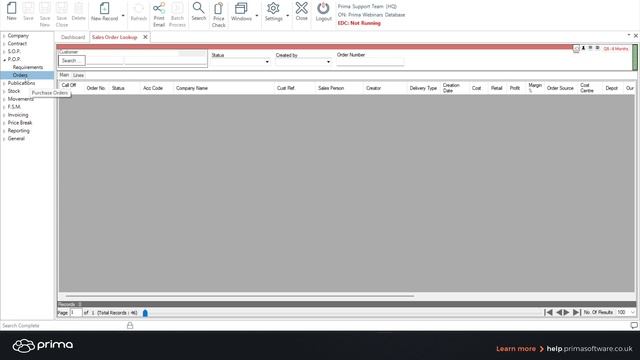The height and width of the screenshot is (360, 640).
Task: Select Orders under P.O.P.
Action: (20, 75)
